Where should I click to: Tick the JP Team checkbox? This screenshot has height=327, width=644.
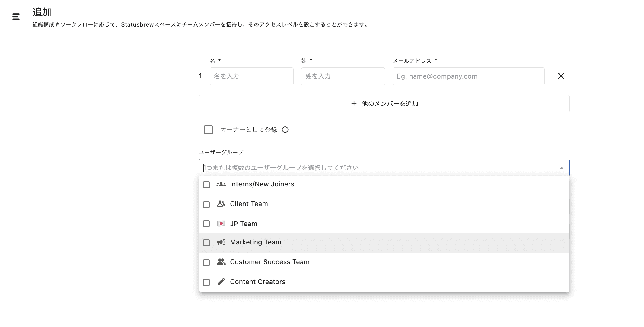[206, 224]
